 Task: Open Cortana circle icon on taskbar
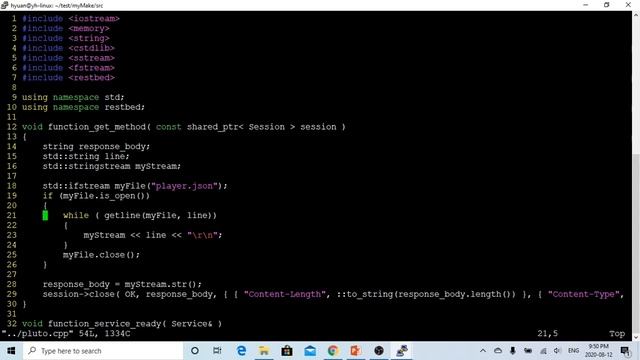click(x=195, y=351)
